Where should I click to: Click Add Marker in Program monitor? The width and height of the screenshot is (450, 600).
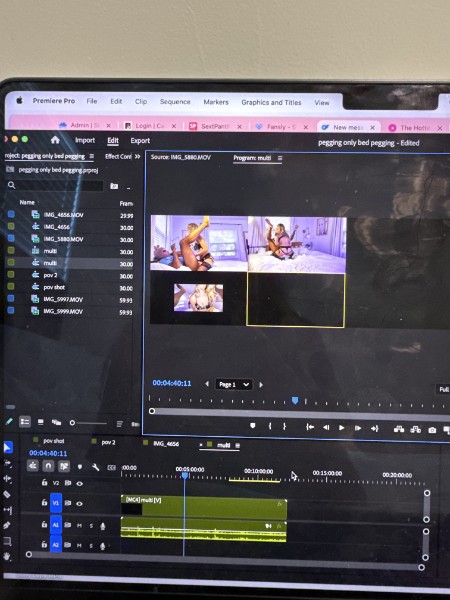click(x=253, y=426)
